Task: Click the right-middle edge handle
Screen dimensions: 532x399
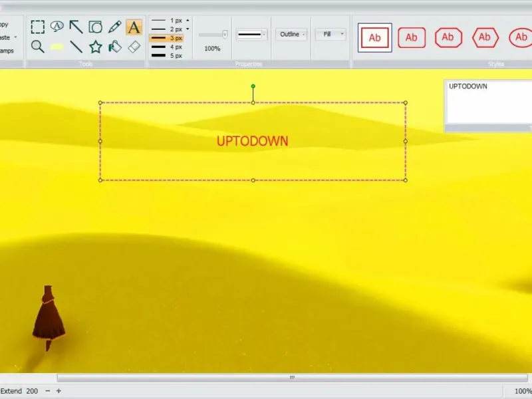Action: (x=406, y=141)
